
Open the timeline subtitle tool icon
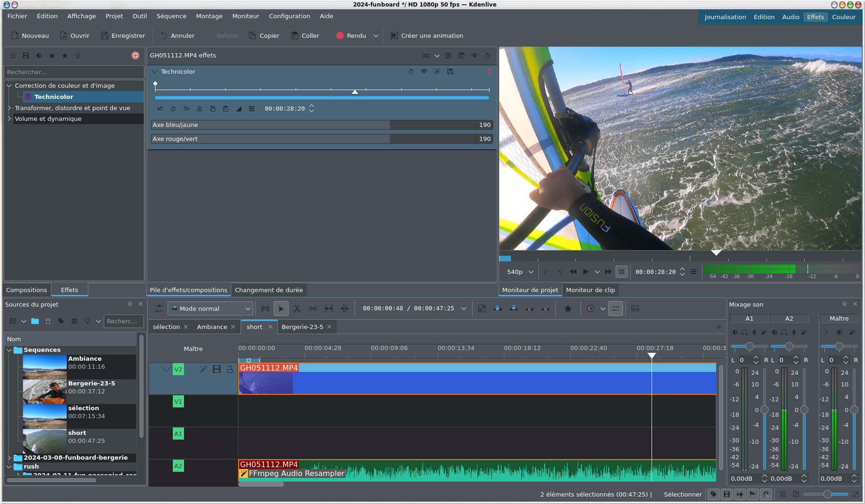tap(635, 308)
